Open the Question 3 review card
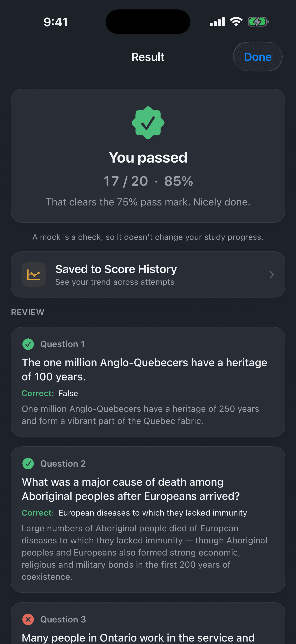296x644 pixels. click(148, 623)
